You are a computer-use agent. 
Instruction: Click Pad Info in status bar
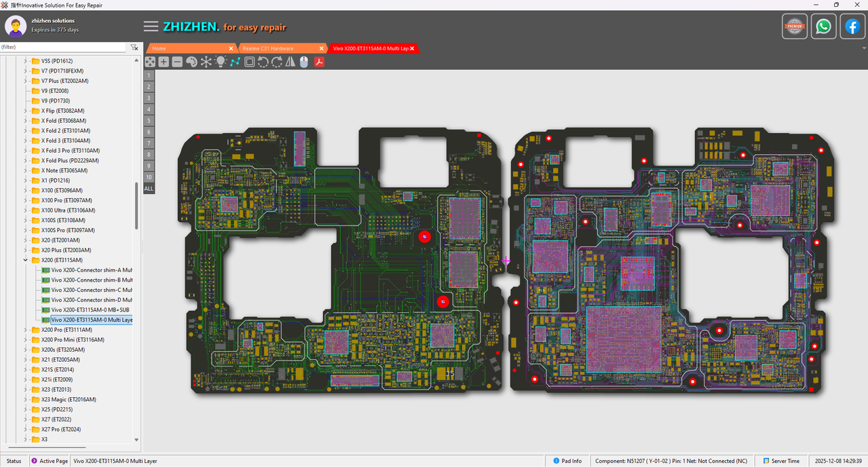(x=567, y=461)
